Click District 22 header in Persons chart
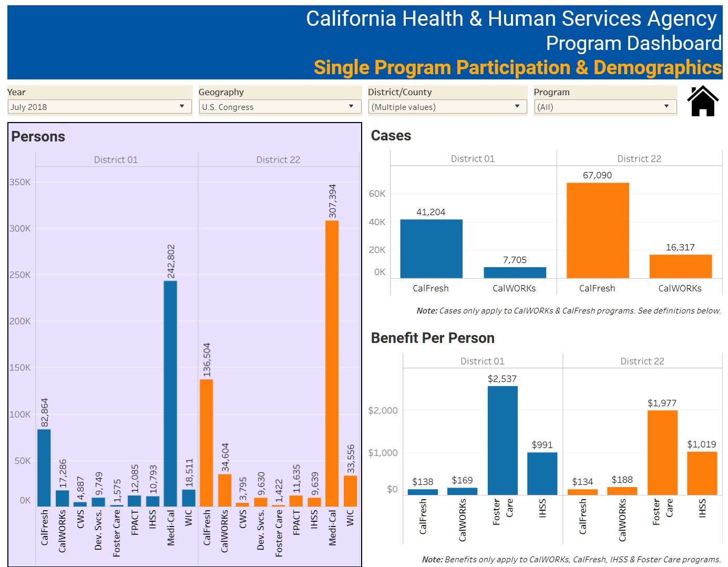Viewport: 728px width, 567px height. [278, 160]
